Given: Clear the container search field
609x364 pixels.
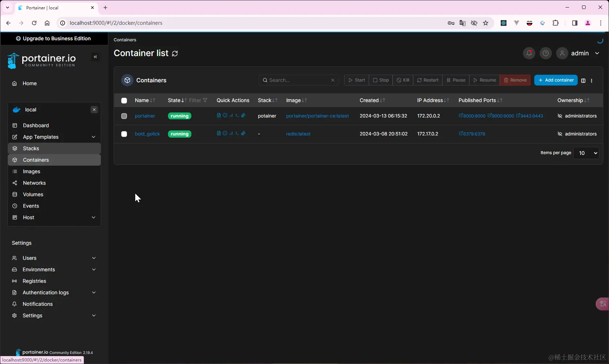Looking at the screenshot, I should coord(333,80).
